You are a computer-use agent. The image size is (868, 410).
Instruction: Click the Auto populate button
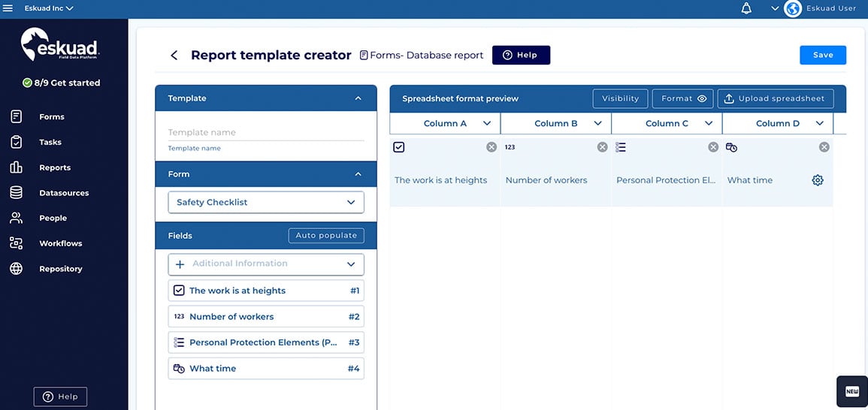(x=326, y=235)
